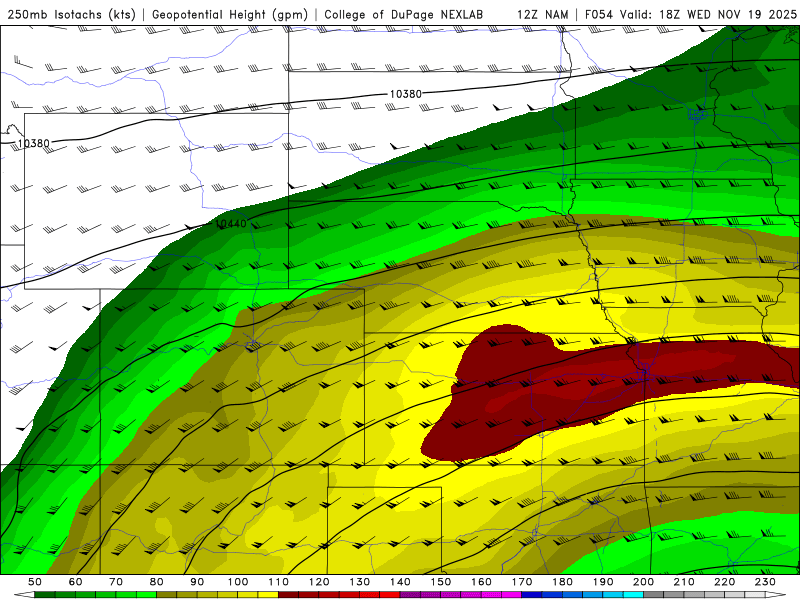Viewport: 800px width, 600px height.
Task: Select the dark gray swatch starting at 200
Action: pyautogui.click(x=654, y=595)
